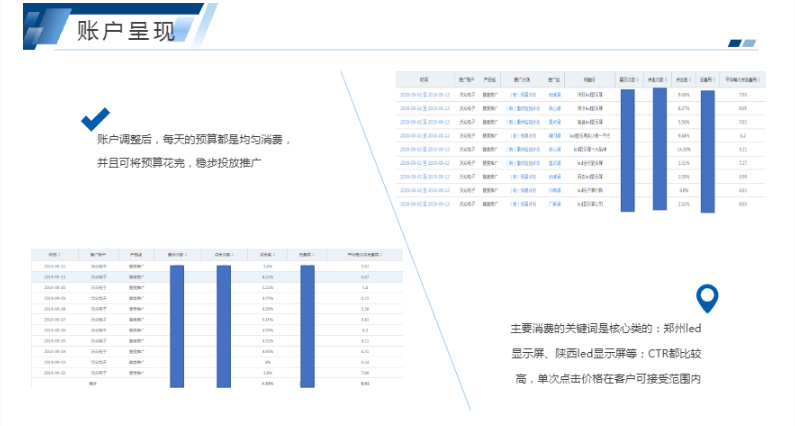Screen dimensions: 795x426
Task: Click first blue redaction bar in upper table
Action: [x=628, y=150]
